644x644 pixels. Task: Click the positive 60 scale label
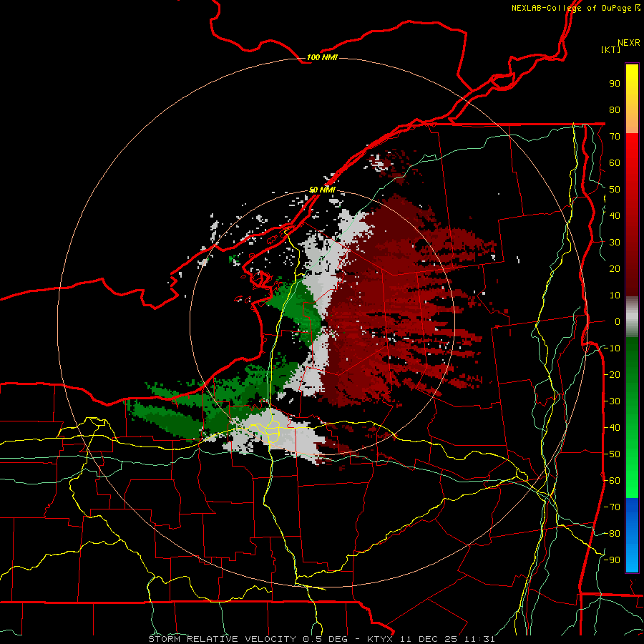pos(615,162)
